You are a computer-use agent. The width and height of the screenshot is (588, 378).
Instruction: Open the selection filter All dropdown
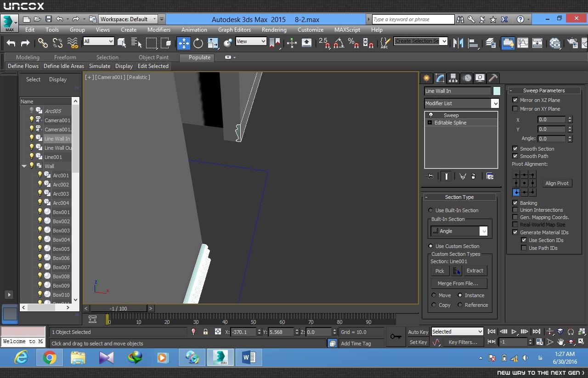click(x=98, y=41)
